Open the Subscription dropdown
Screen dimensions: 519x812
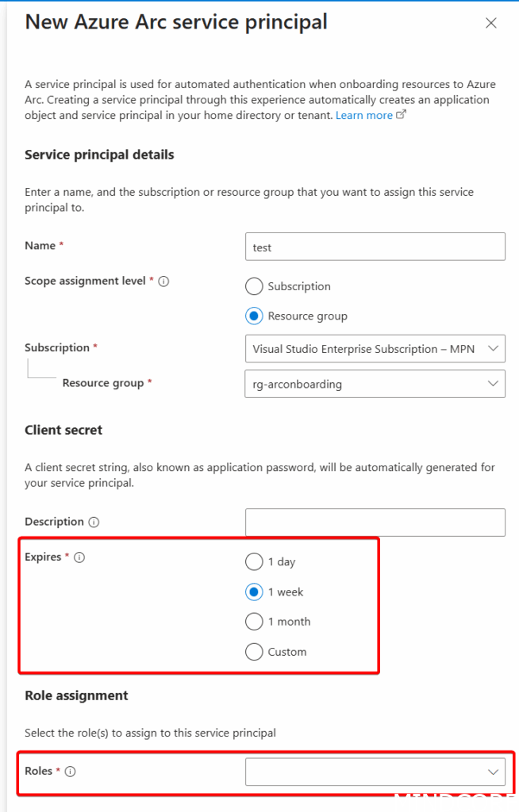(375, 349)
